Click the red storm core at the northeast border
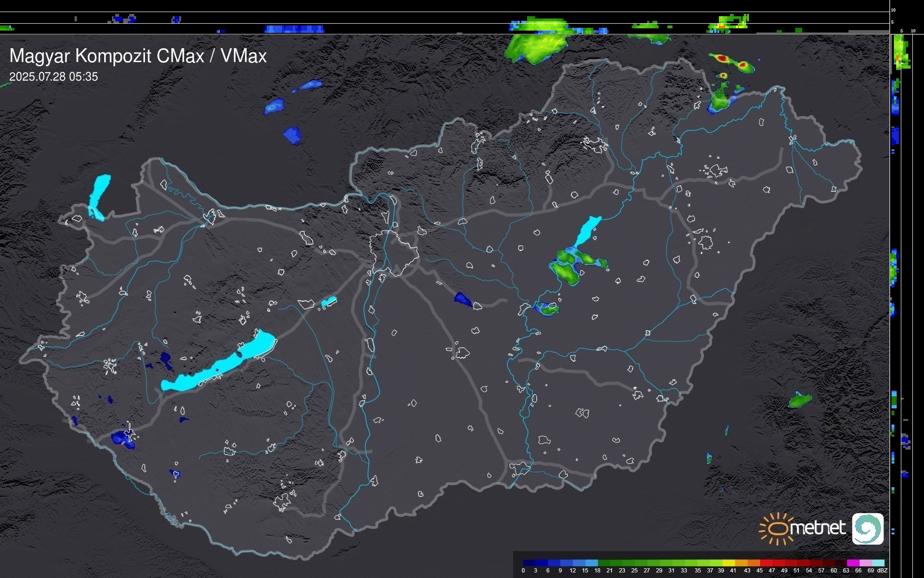 tap(723, 59)
